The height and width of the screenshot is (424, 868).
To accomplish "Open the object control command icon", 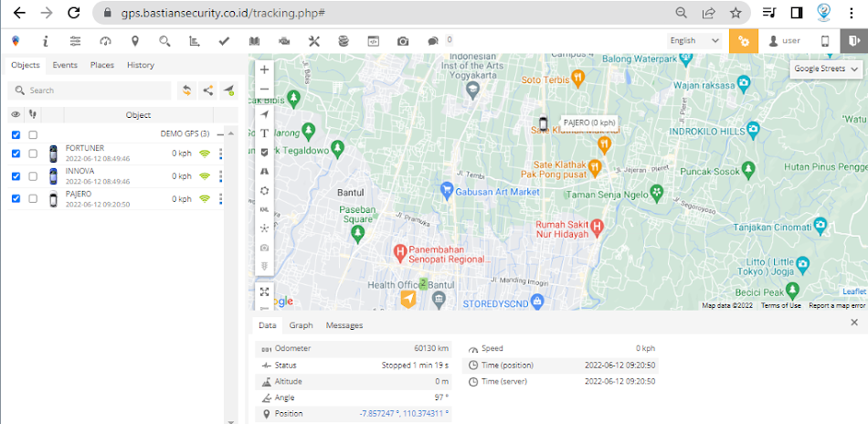I will coord(374,41).
